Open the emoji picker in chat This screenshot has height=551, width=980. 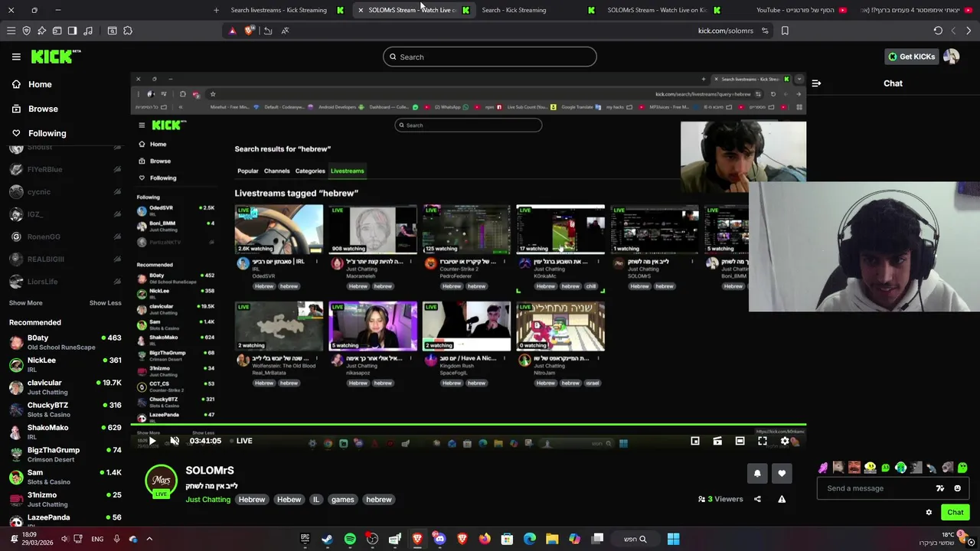click(957, 488)
